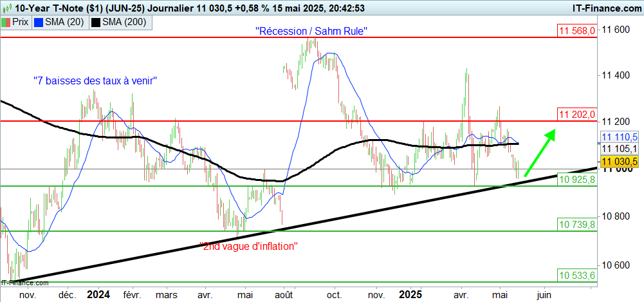Click the green upward arrow annotation

[x=539, y=153]
